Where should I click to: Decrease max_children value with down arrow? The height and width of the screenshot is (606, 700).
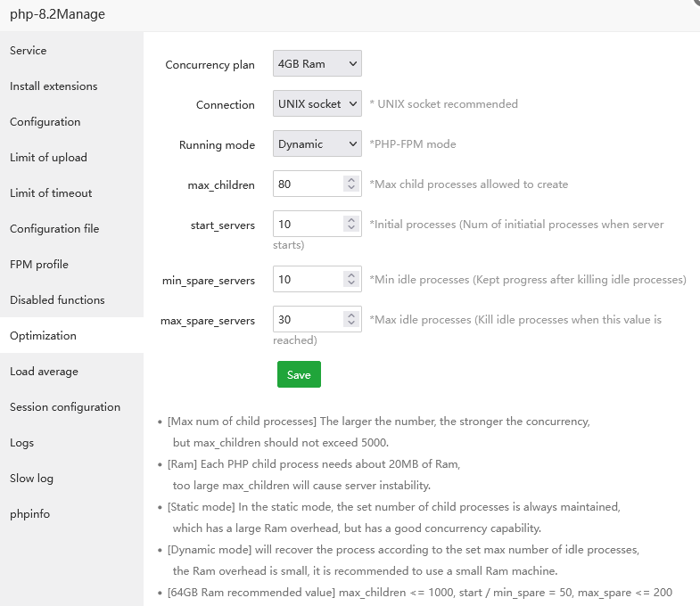click(x=350, y=188)
